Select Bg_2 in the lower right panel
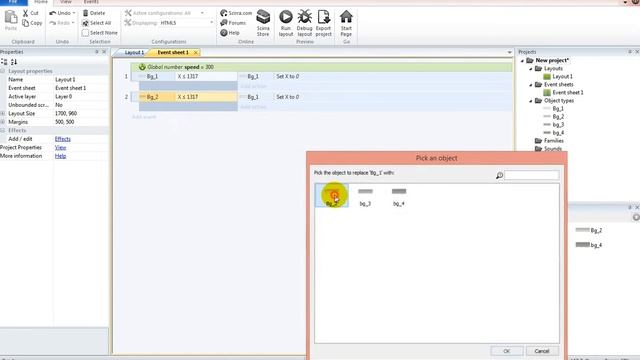This screenshot has height=360, width=640. pos(589,231)
